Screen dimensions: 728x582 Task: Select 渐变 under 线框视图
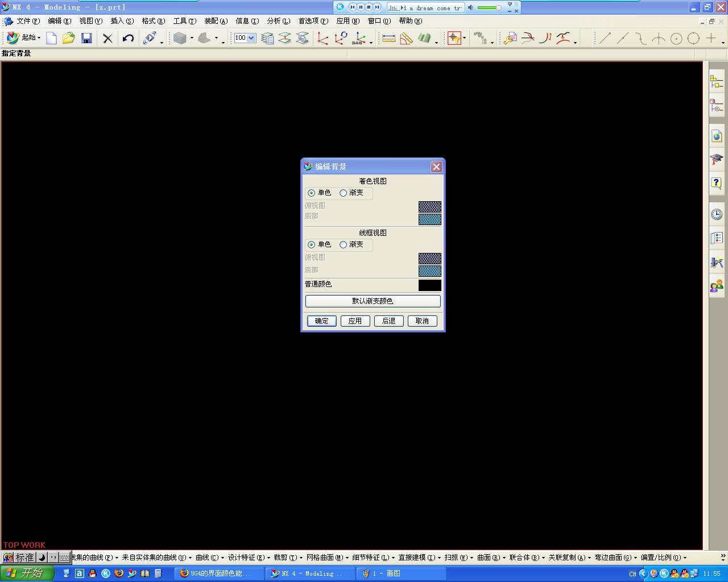click(351, 244)
